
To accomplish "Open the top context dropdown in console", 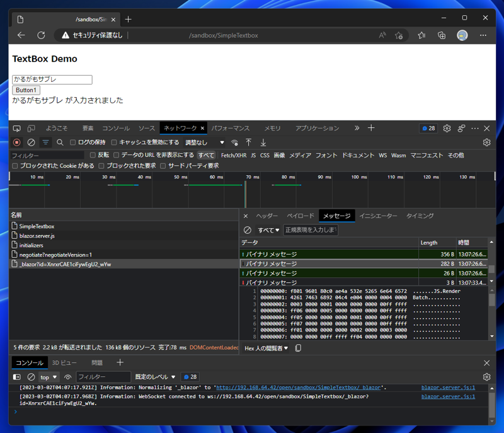I will (49, 377).
